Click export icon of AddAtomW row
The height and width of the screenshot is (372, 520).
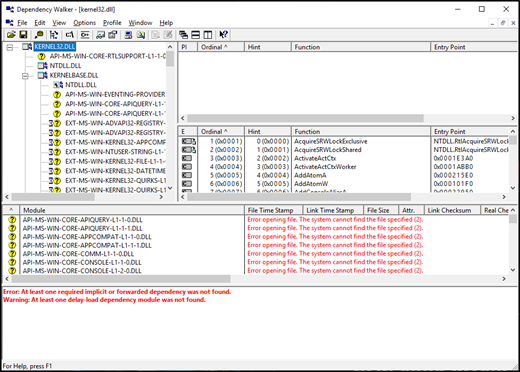(x=187, y=184)
